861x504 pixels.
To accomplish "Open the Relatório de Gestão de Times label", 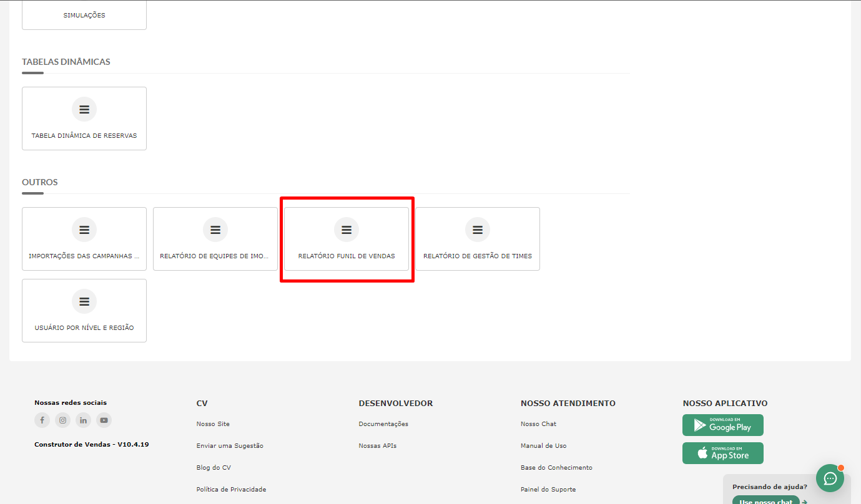I will point(478,256).
